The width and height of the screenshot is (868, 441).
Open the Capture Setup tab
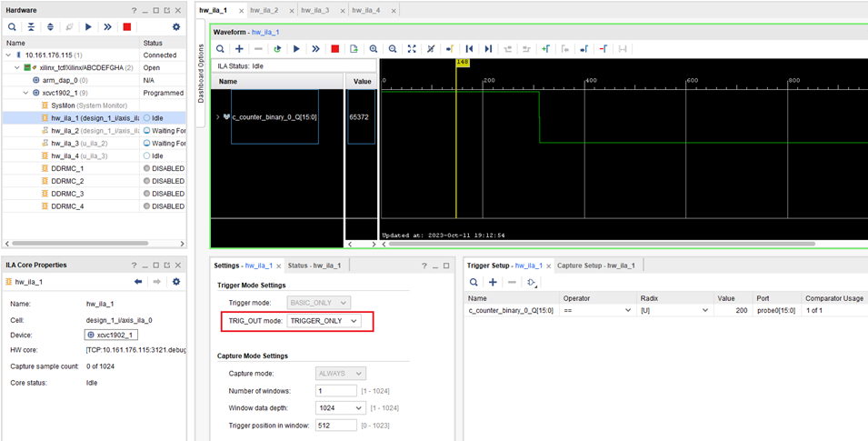coord(594,266)
